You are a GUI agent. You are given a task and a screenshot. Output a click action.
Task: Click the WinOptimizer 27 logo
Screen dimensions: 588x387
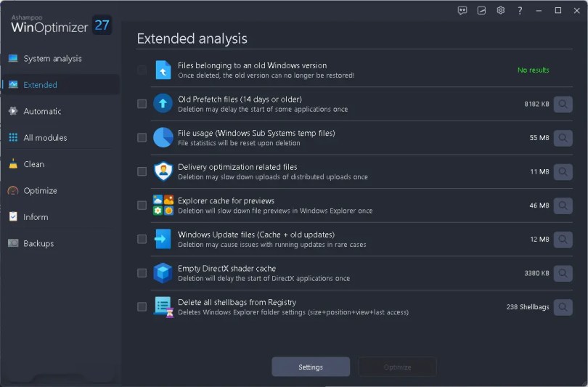pyautogui.click(x=61, y=25)
